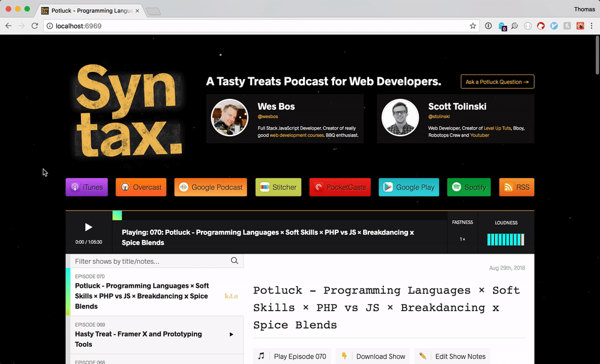Subscribe via the Overcast button
This screenshot has height=364, width=600.
[141, 187]
